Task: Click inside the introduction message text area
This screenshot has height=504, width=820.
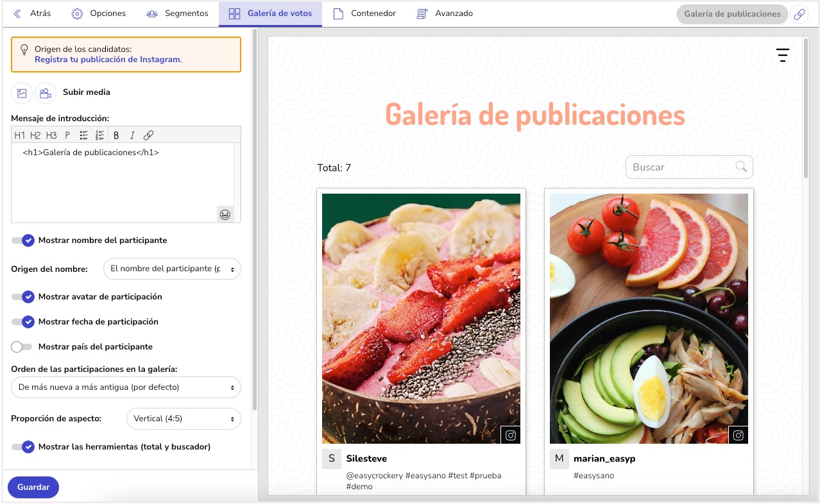Action: click(x=123, y=183)
